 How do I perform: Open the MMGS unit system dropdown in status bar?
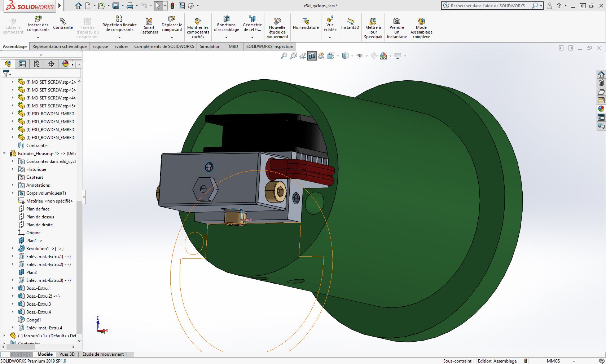click(574, 361)
